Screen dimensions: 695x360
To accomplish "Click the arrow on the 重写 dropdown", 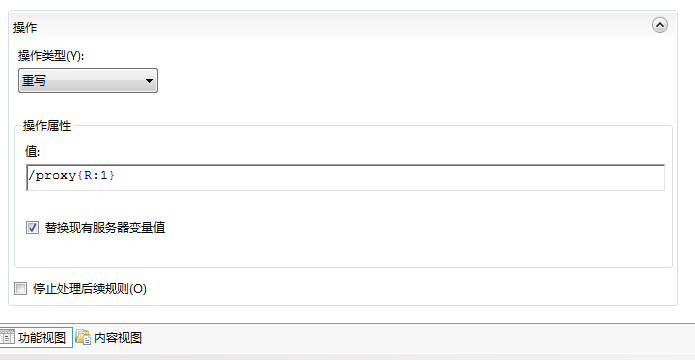I will coord(149,81).
